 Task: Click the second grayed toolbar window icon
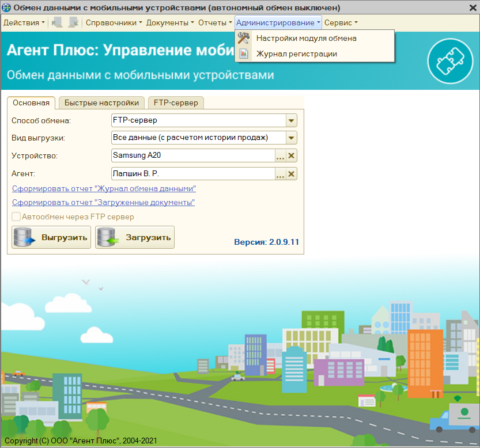(73, 22)
